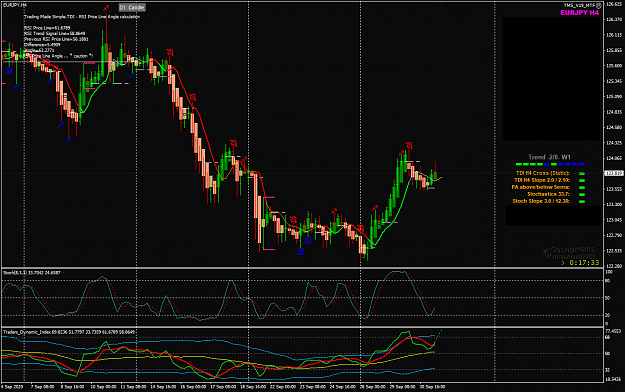Viewport: 625px width, 392px height.
Task: Click the EURJPY H4 magenta pair label
Action: 579,13
